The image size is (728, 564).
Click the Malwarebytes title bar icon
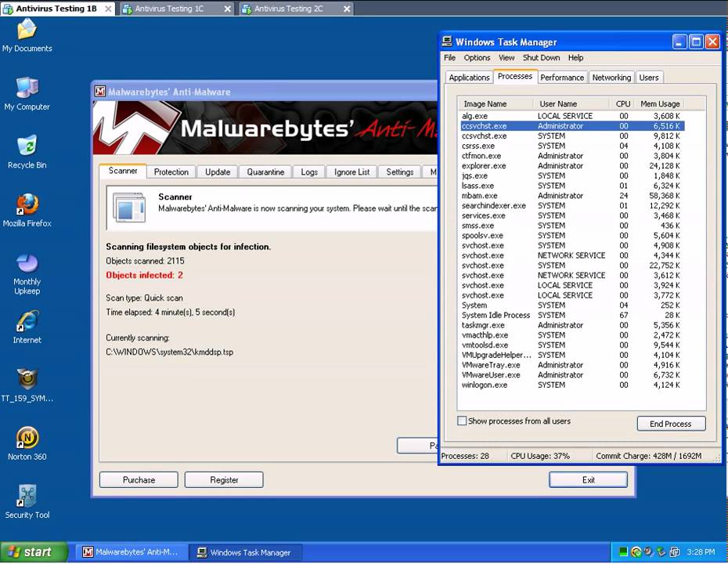[x=100, y=92]
